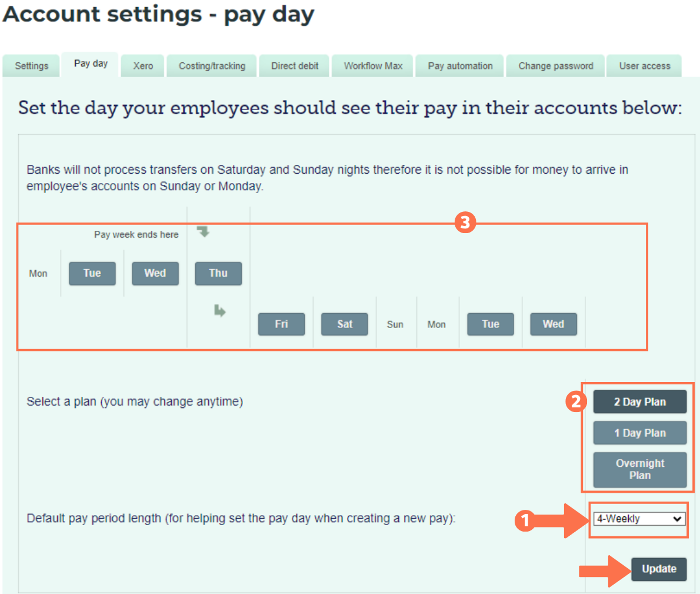Viewport: 700px width, 594px height.
Task: Open the Pay automation tab
Action: tap(459, 66)
